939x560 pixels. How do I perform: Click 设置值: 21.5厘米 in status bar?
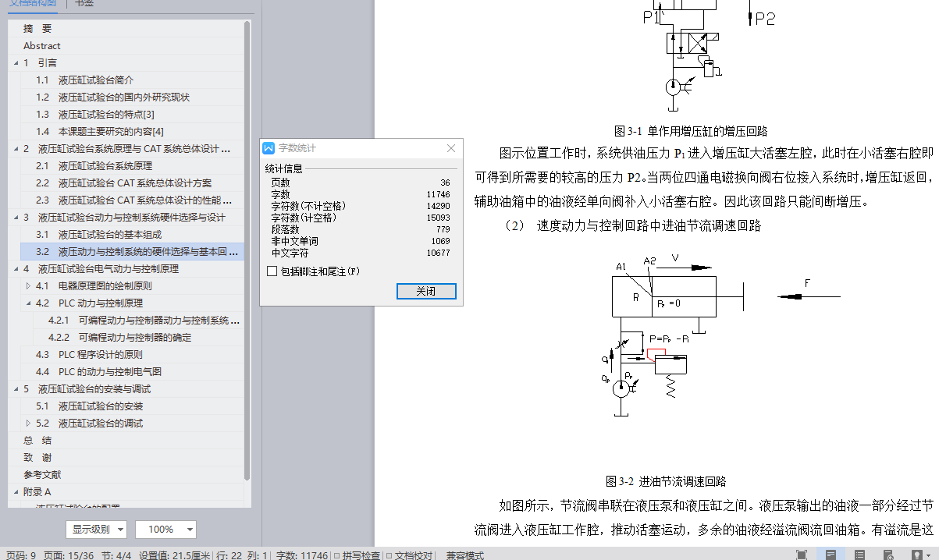point(174,555)
